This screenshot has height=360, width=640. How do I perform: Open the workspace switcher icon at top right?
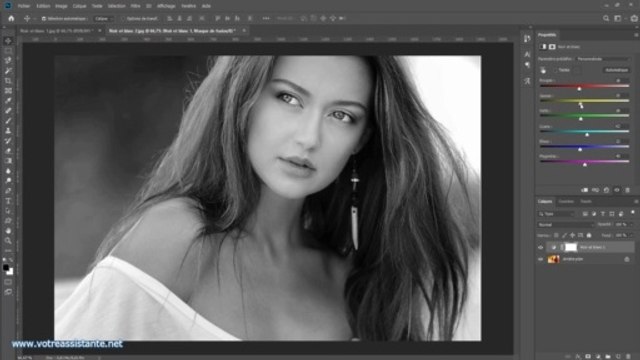(x=618, y=18)
